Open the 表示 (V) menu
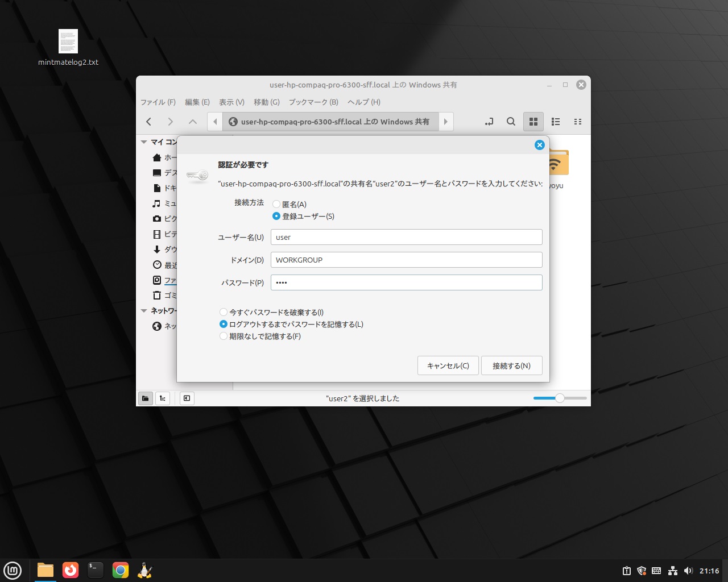 pos(231,102)
